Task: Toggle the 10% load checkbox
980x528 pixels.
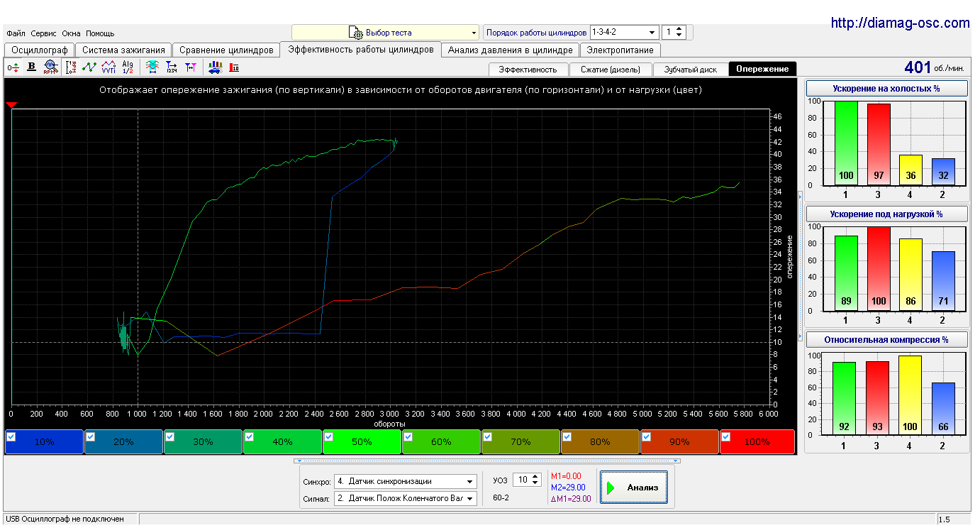Action: (x=11, y=437)
